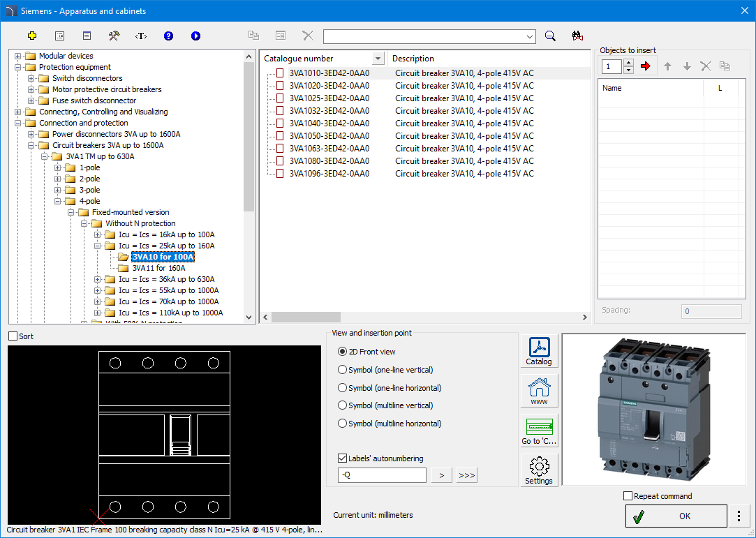This screenshot has height=538, width=756.
Task: Click the catalogue list horizontal scrollbar thumb
Action: point(306,317)
